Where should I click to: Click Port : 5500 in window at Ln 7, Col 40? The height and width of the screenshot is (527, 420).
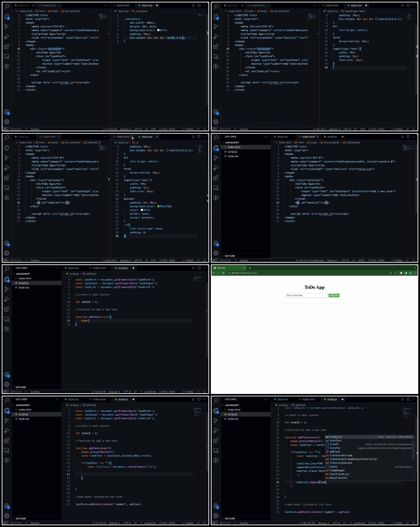pyautogui.click(x=167, y=129)
